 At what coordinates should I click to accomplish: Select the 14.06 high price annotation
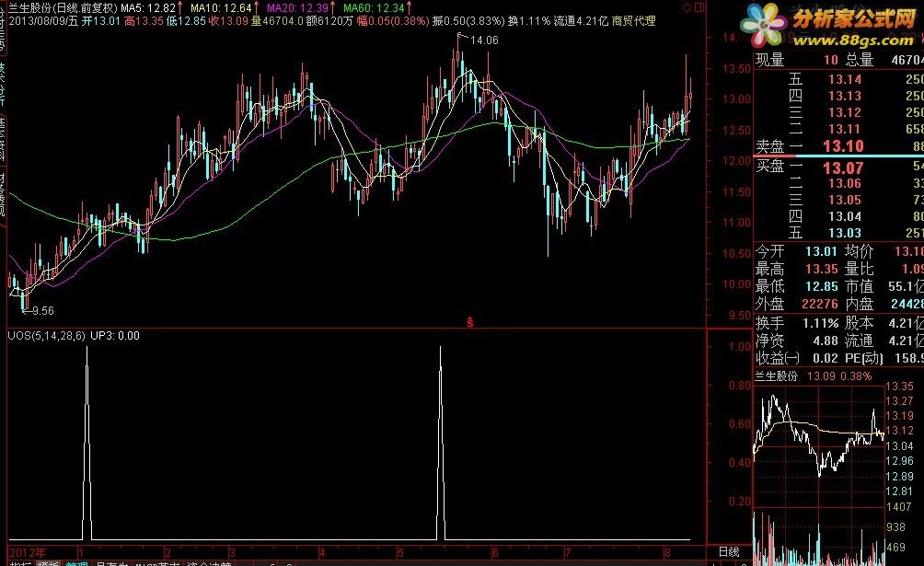(x=484, y=40)
